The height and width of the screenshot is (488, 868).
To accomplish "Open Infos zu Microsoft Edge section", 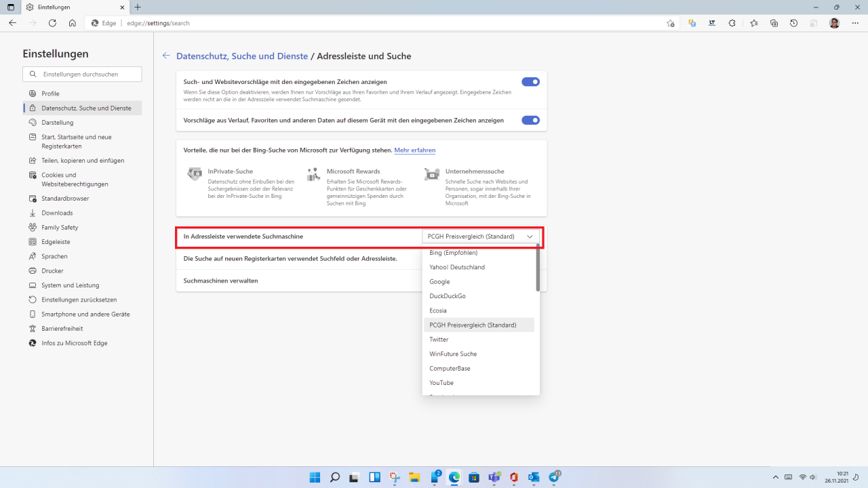I will [82, 343].
